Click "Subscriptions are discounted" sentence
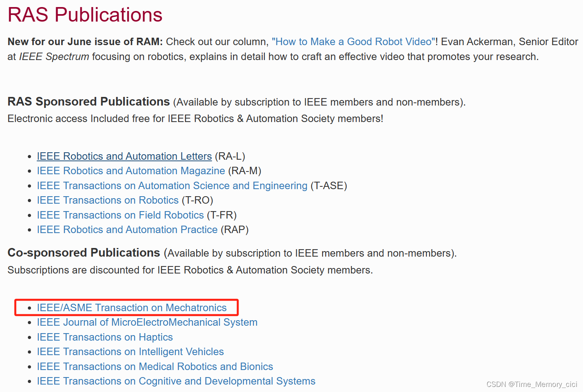The width and height of the screenshot is (583, 392). pyautogui.click(x=190, y=270)
